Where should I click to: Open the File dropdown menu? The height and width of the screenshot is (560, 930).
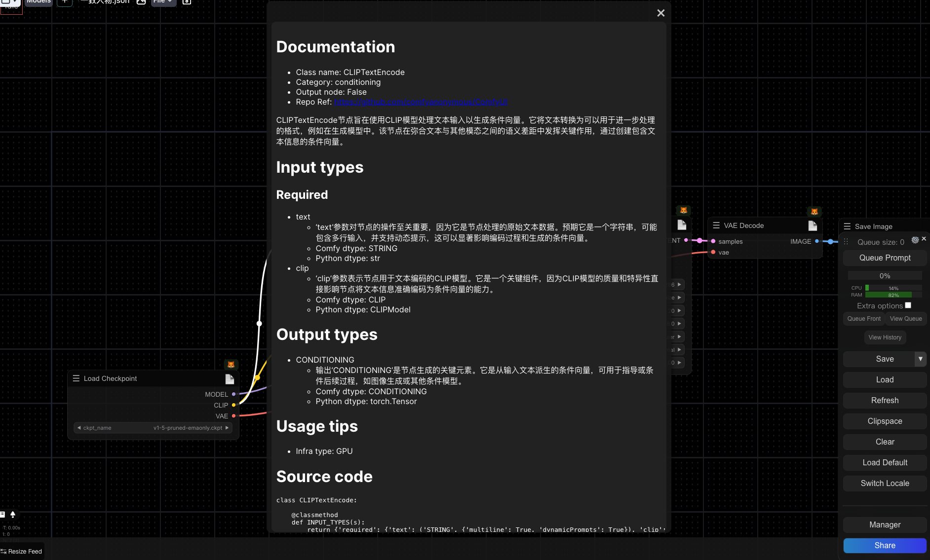click(163, 2)
